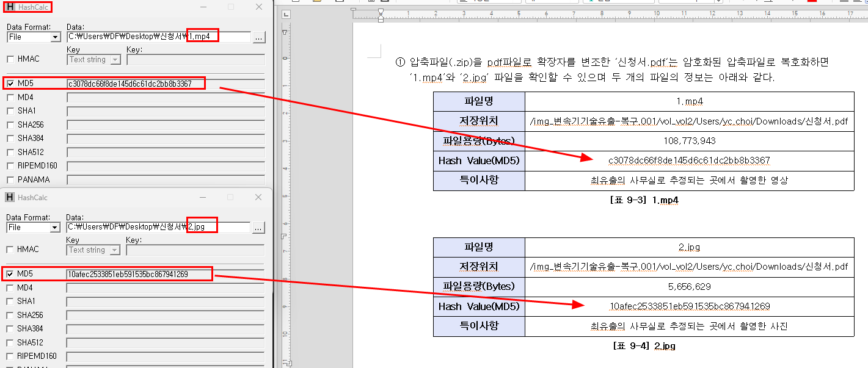This screenshot has height=368, width=868.
Task: Enable the HMAC checkbox in the lower HashCalc window
Action: click(10, 250)
